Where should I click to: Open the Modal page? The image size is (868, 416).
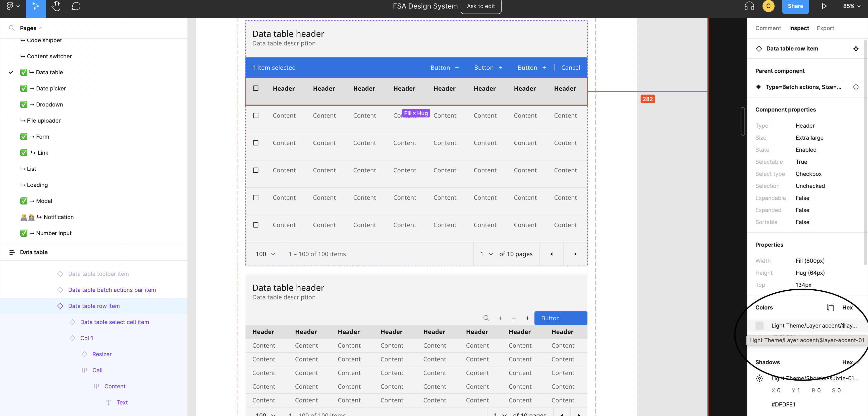[44, 201]
